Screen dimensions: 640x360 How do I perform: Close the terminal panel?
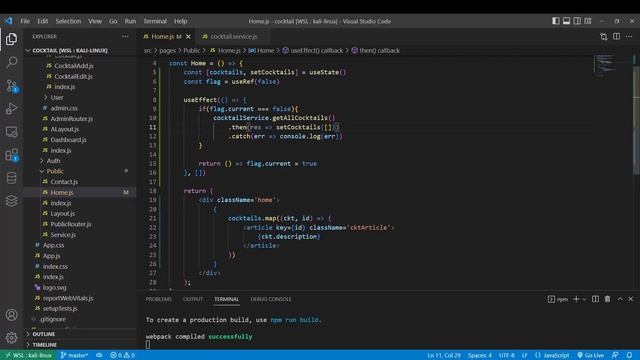[631, 299]
